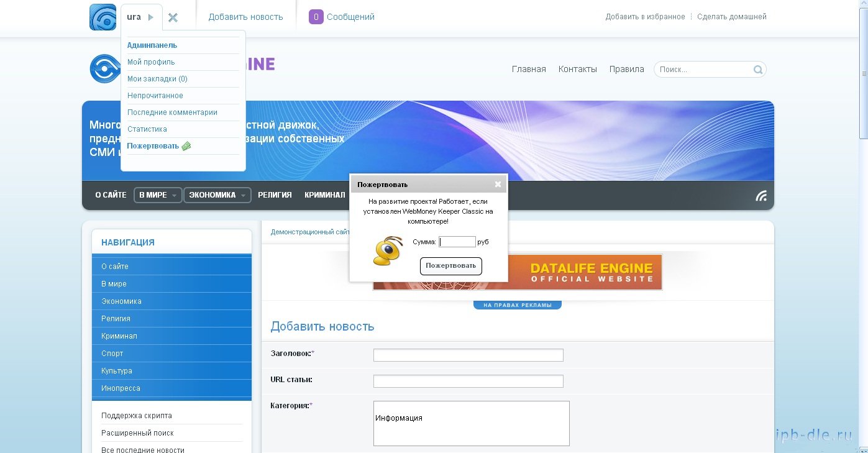Open Админпанель from user menu
This screenshot has width=868, height=453.
pyautogui.click(x=152, y=45)
